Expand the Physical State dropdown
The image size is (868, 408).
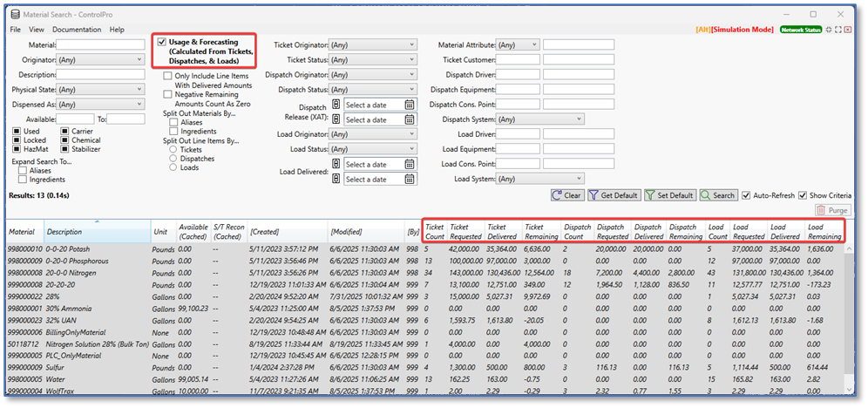click(x=100, y=89)
